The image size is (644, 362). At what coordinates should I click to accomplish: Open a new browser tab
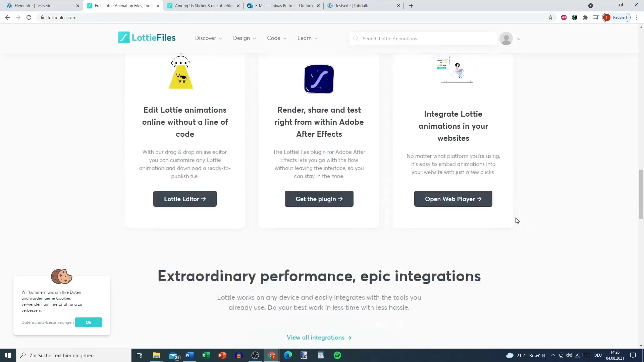click(x=411, y=6)
